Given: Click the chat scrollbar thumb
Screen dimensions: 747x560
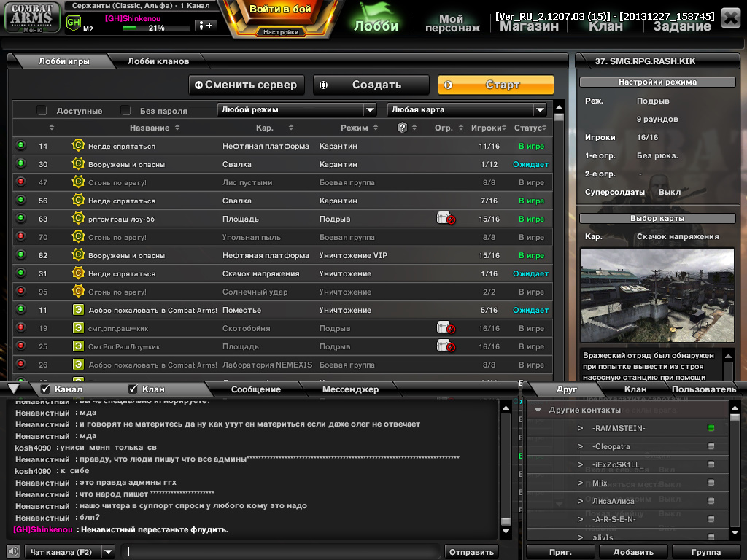Looking at the screenshot, I should click(506, 521).
